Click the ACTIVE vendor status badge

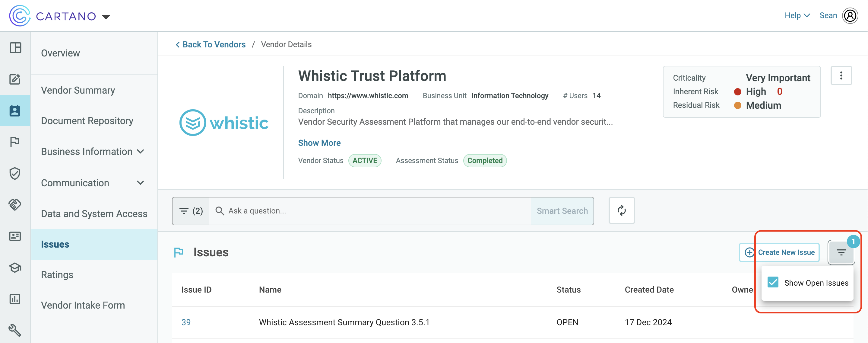tap(365, 161)
